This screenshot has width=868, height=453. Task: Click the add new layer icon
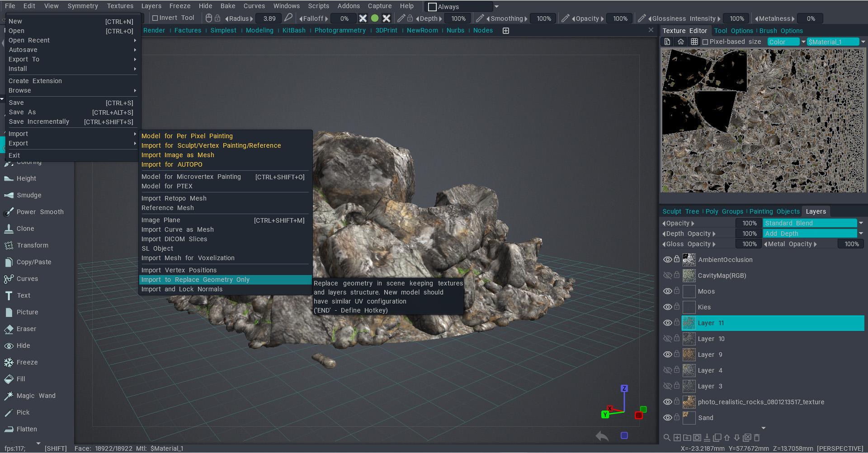(x=677, y=438)
